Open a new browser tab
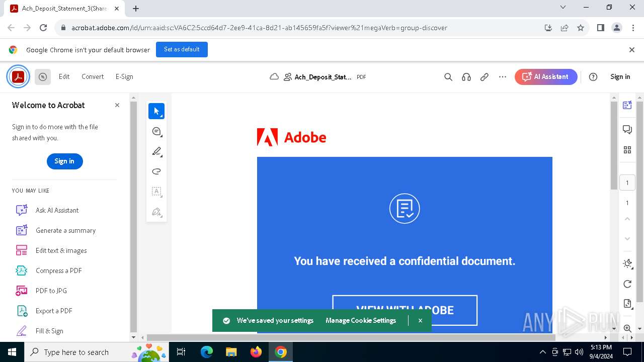This screenshot has height=362, width=644. coord(136,8)
